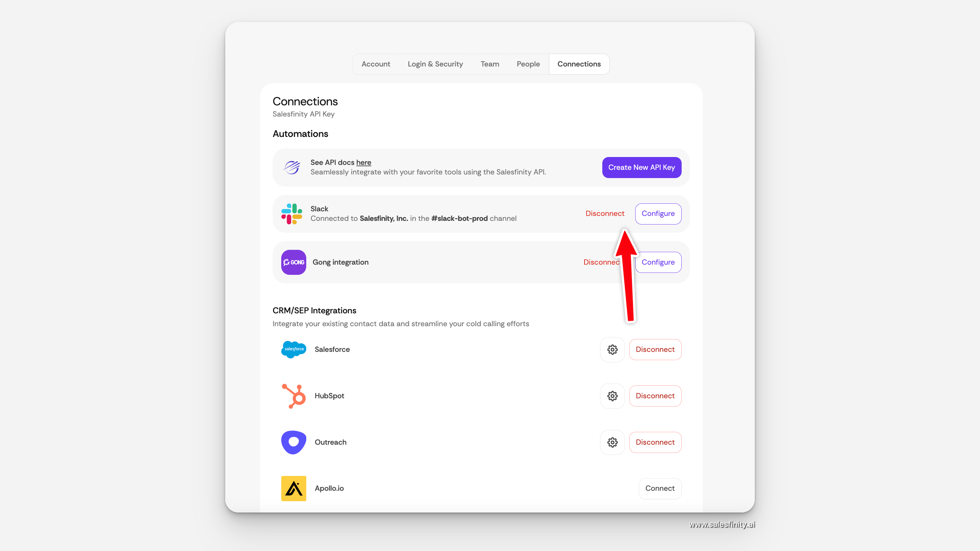This screenshot has height=551, width=980.
Task: Go to the Team tab
Action: pyautogui.click(x=490, y=64)
